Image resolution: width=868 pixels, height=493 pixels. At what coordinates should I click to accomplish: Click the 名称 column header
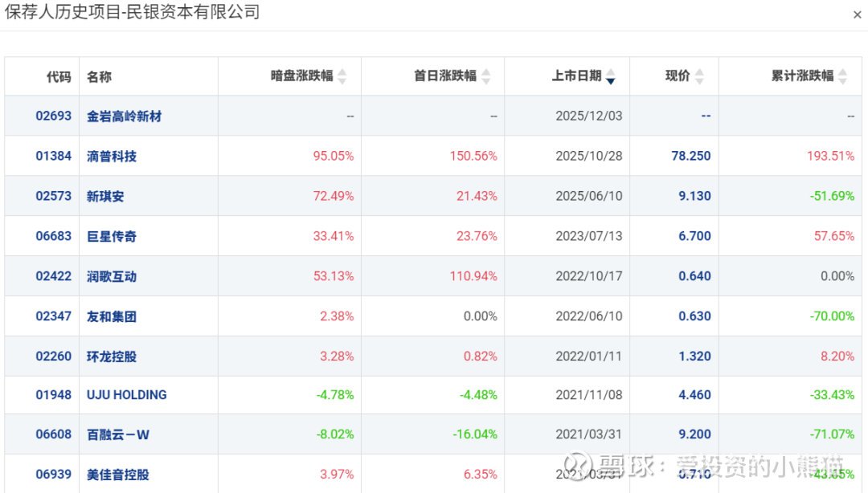click(99, 76)
